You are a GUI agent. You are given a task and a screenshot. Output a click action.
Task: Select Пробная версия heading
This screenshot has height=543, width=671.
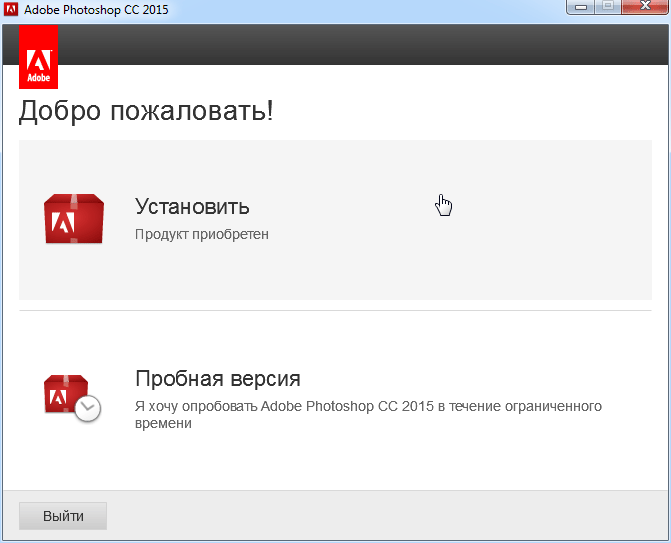click(218, 379)
